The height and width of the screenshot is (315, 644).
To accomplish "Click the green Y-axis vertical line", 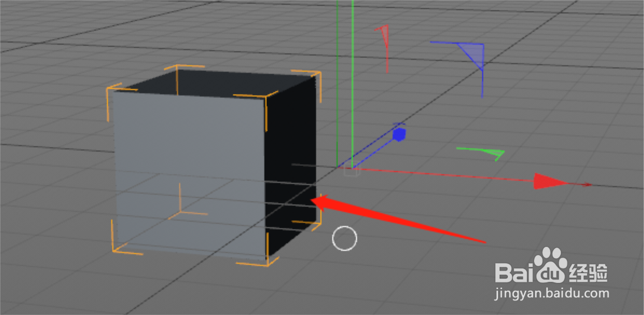I will pos(353,75).
